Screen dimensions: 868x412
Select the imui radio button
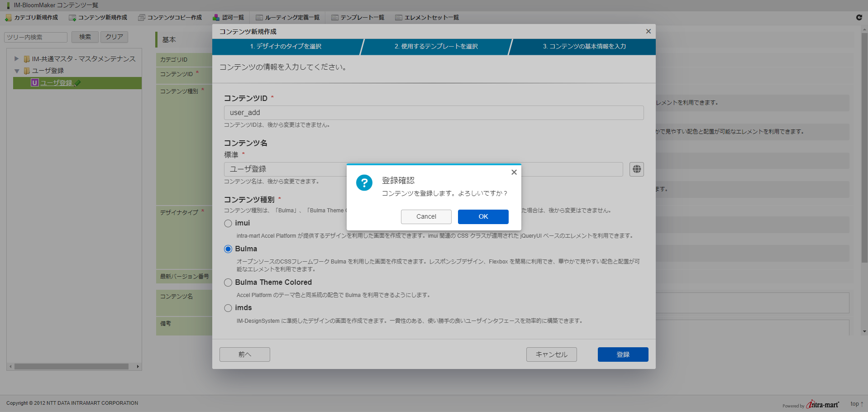[x=228, y=223]
